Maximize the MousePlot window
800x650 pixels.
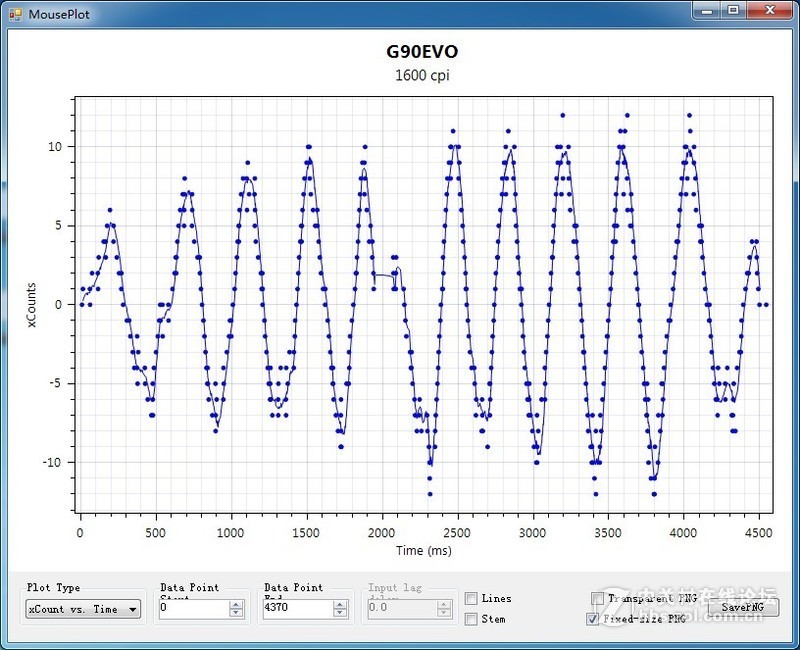[734, 10]
